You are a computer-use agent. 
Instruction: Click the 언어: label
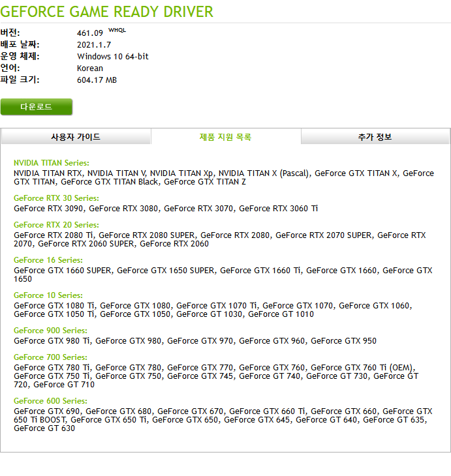pos(10,68)
